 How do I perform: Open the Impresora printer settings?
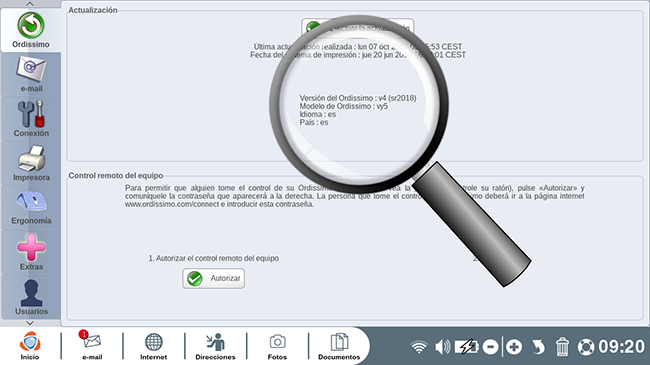[x=31, y=163]
